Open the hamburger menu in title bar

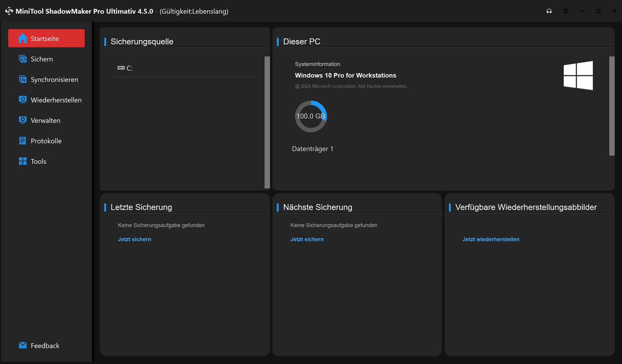click(566, 11)
